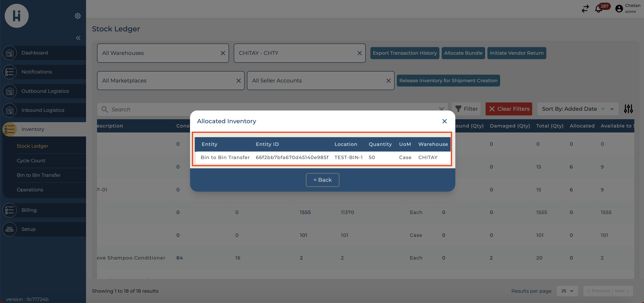Open the All Marketplaces dropdown
Viewport: 644px width, 303px height.
(x=165, y=81)
